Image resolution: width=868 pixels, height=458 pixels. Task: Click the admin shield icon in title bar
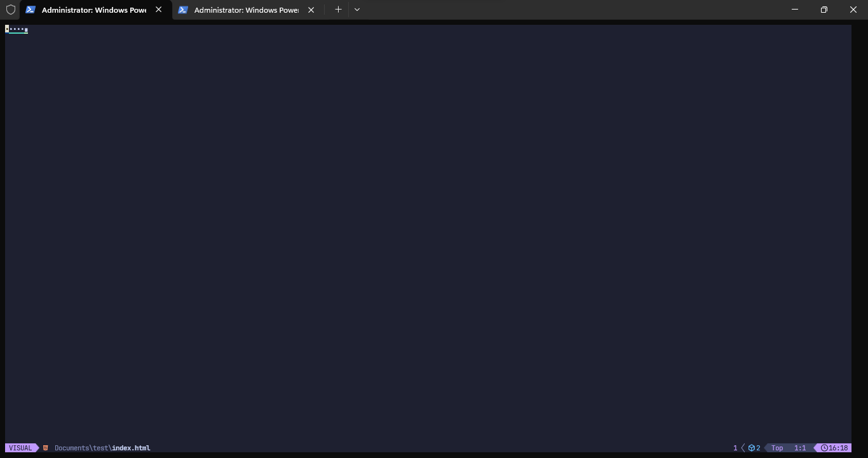coord(11,10)
